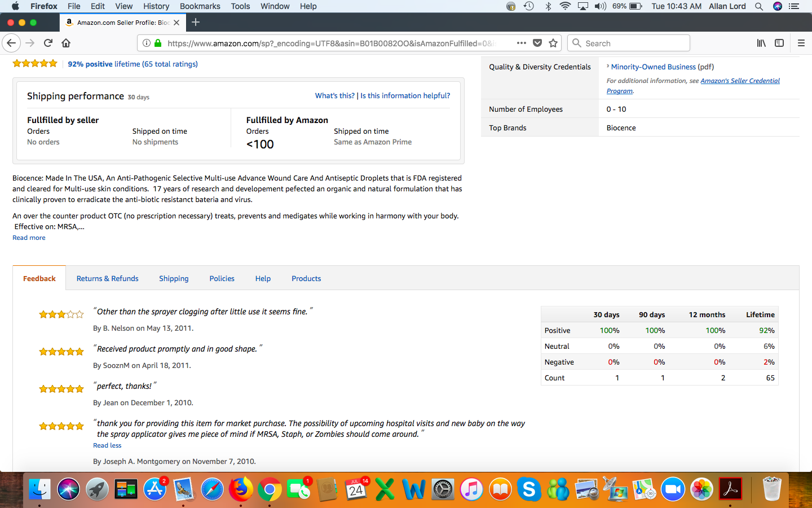Click the Bluetooth status icon
The image size is (812, 508).
coord(548,6)
